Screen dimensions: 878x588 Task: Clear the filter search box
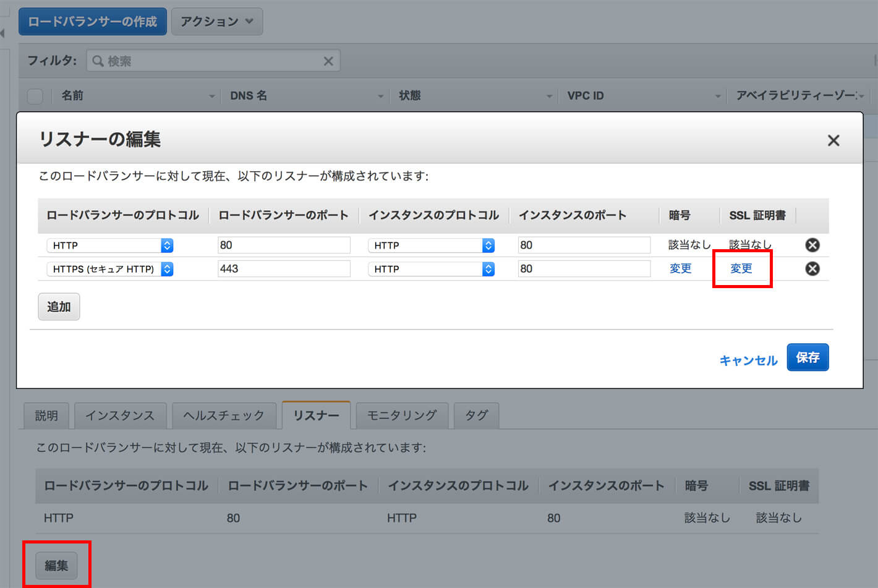point(328,61)
